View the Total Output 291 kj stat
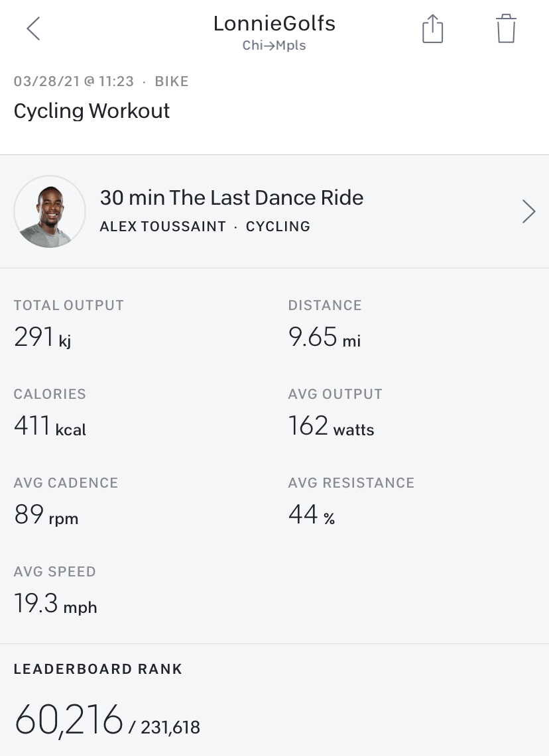The image size is (549, 756). click(x=43, y=337)
